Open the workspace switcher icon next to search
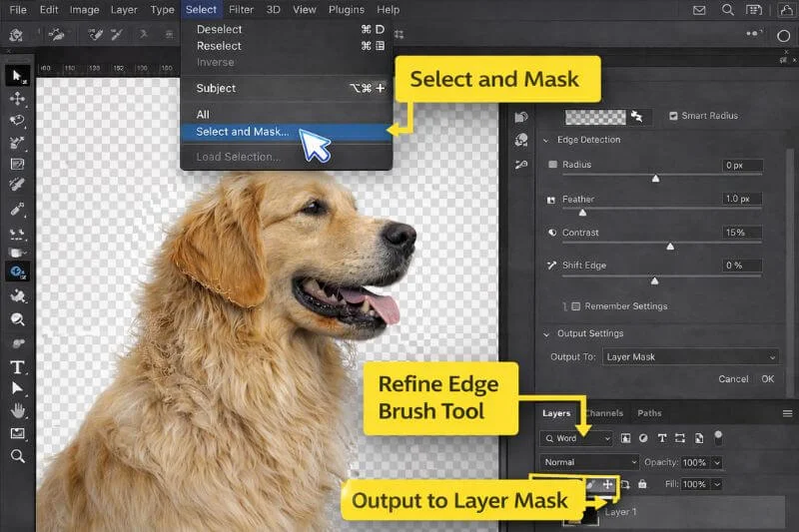The width and height of the screenshot is (799, 532). 754,10
